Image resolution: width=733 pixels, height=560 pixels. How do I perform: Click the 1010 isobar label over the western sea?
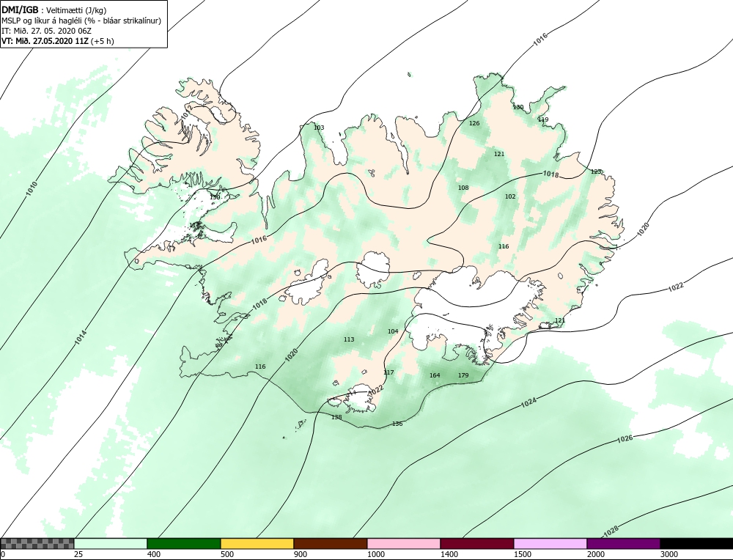pyautogui.click(x=32, y=188)
